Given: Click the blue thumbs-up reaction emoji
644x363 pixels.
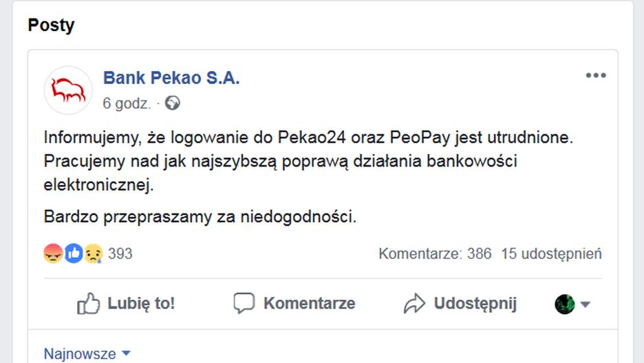Looking at the screenshot, I should [73, 253].
